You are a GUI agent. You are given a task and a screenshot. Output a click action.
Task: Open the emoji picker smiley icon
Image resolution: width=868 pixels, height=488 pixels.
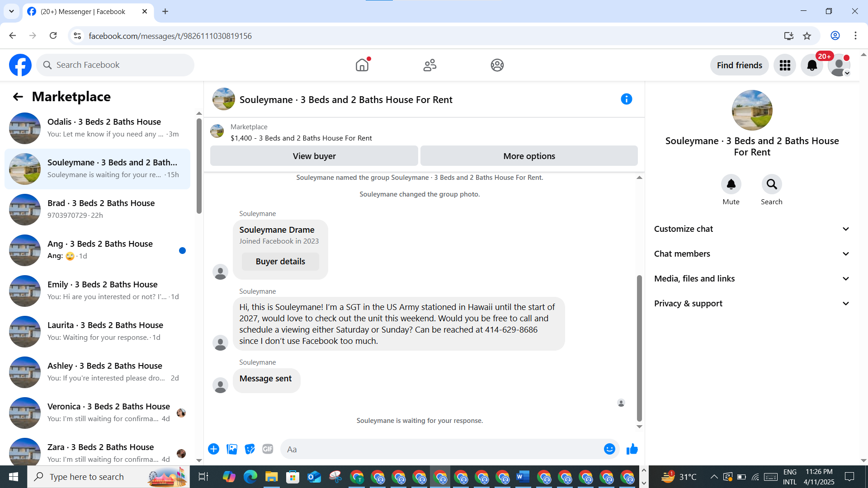(x=609, y=449)
